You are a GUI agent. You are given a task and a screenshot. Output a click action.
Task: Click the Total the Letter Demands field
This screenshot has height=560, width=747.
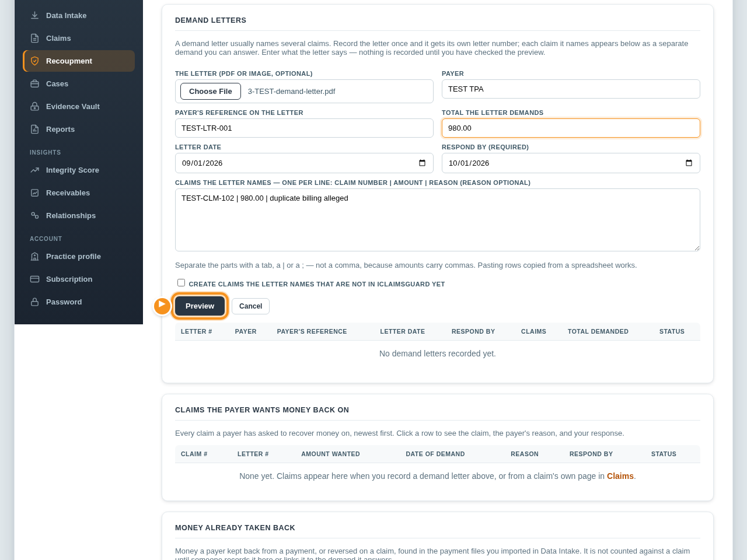point(571,128)
